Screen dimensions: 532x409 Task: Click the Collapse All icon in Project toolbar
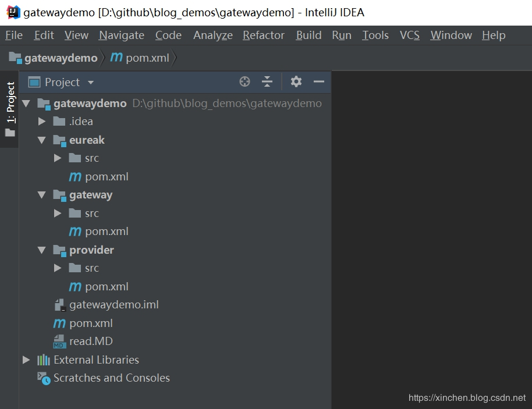(267, 81)
